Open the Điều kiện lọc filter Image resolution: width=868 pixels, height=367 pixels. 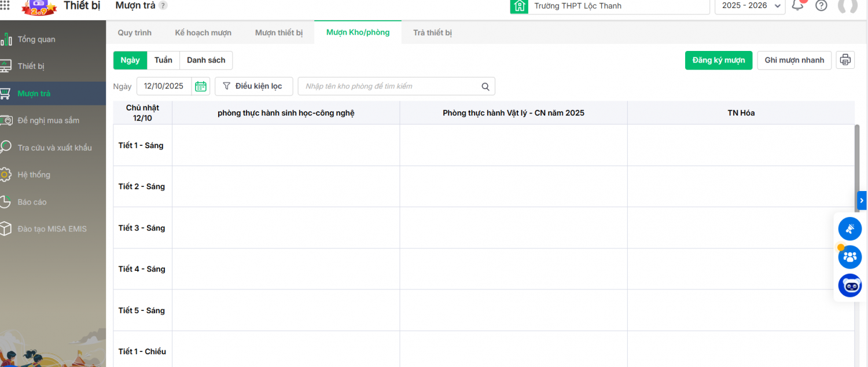point(253,86)
